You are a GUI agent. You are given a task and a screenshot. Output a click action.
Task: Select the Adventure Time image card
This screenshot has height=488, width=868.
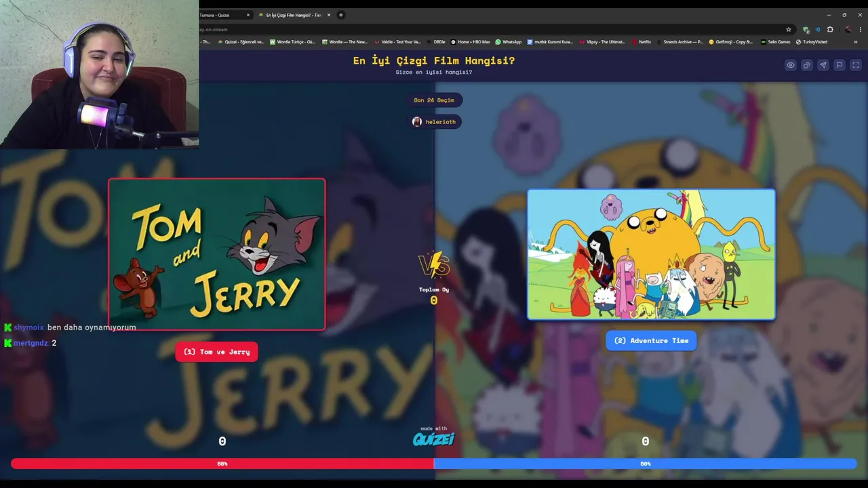[651, 254]
